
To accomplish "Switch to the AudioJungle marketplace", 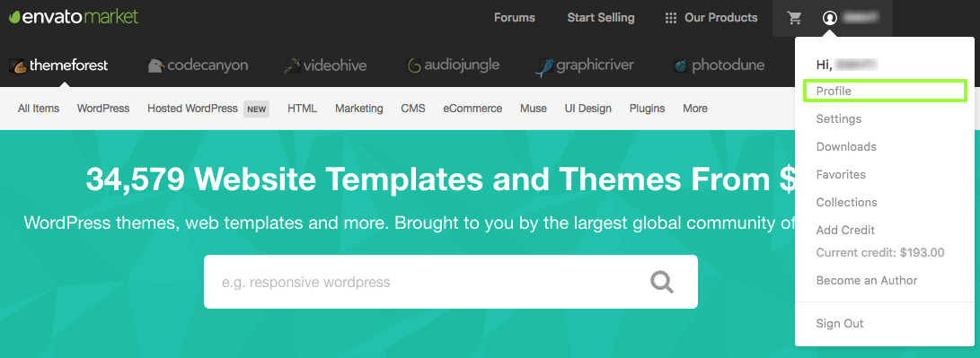I will 453,65.
